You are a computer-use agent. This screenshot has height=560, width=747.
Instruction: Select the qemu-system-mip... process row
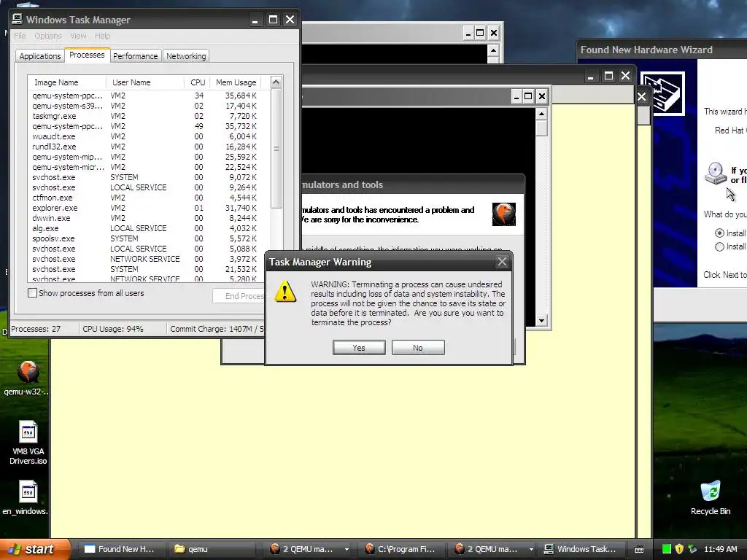pos(145,157)
